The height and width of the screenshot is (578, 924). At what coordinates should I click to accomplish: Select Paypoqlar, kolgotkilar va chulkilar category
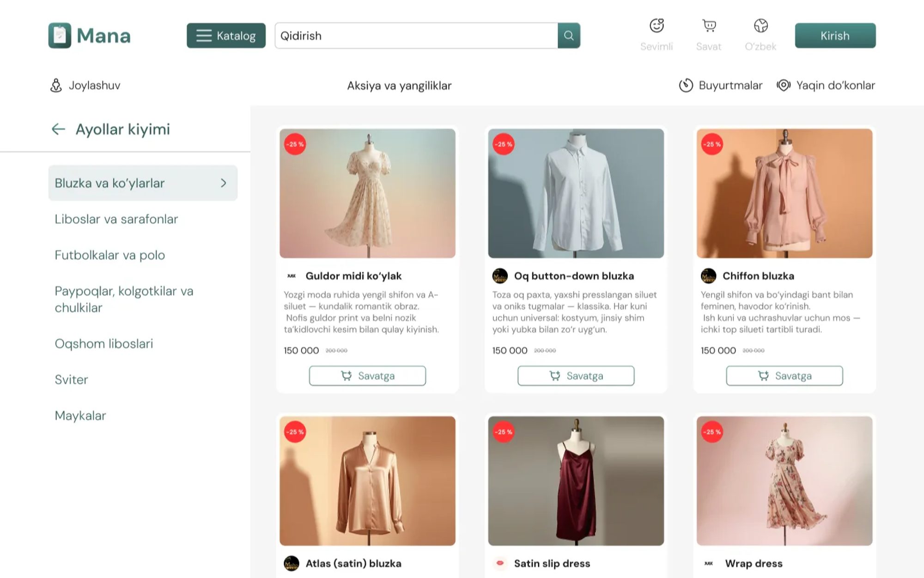124,299
